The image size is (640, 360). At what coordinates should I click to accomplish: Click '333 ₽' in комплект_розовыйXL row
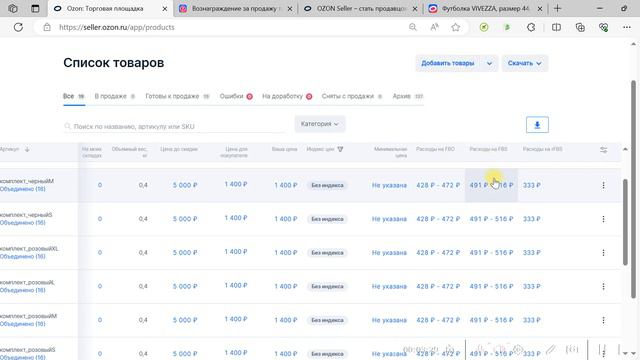531,253
